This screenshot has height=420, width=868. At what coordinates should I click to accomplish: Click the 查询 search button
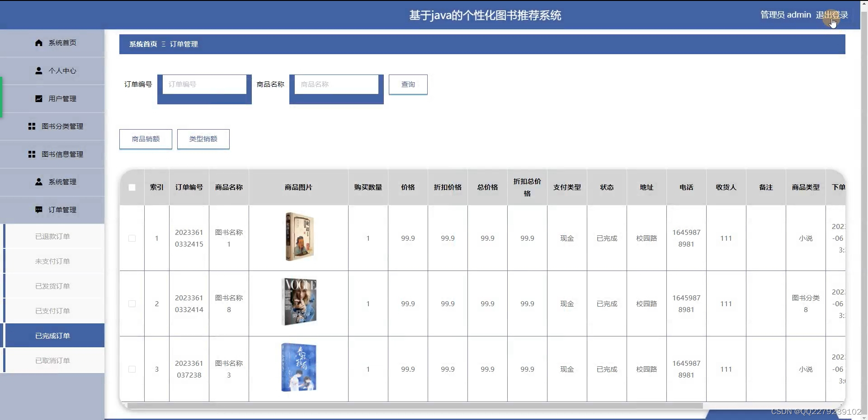[x=407, y=84]
